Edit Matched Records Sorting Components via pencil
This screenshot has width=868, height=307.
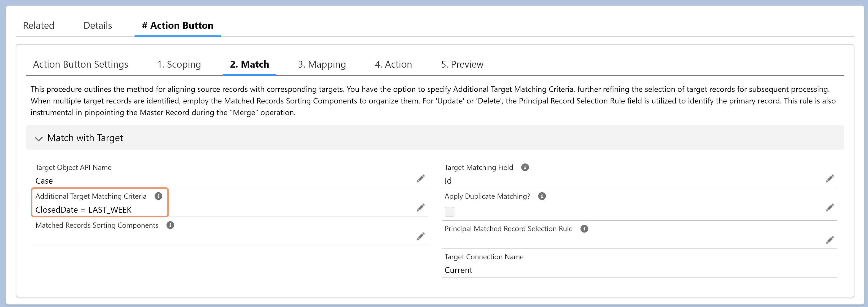click(421, 236)
